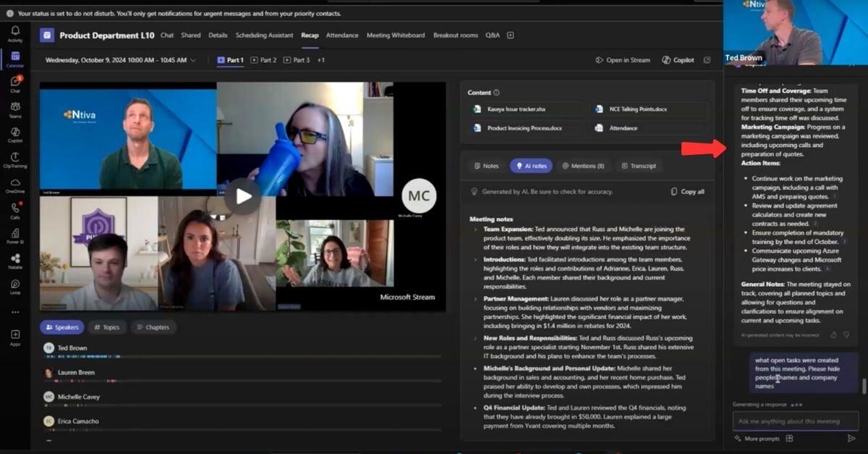Expand the Team Expansion note

pyautogui.click(x=476, y=230)
